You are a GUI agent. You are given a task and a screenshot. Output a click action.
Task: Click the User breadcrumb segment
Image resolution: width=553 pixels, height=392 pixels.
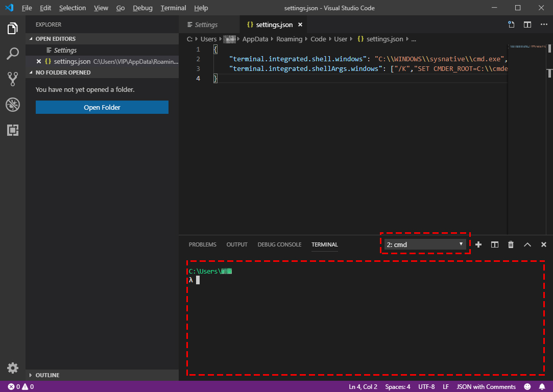341,39
